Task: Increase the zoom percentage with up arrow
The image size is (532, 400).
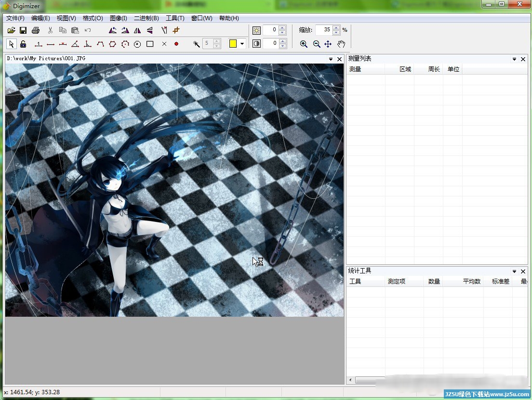Action: click(x=336, y=28)
